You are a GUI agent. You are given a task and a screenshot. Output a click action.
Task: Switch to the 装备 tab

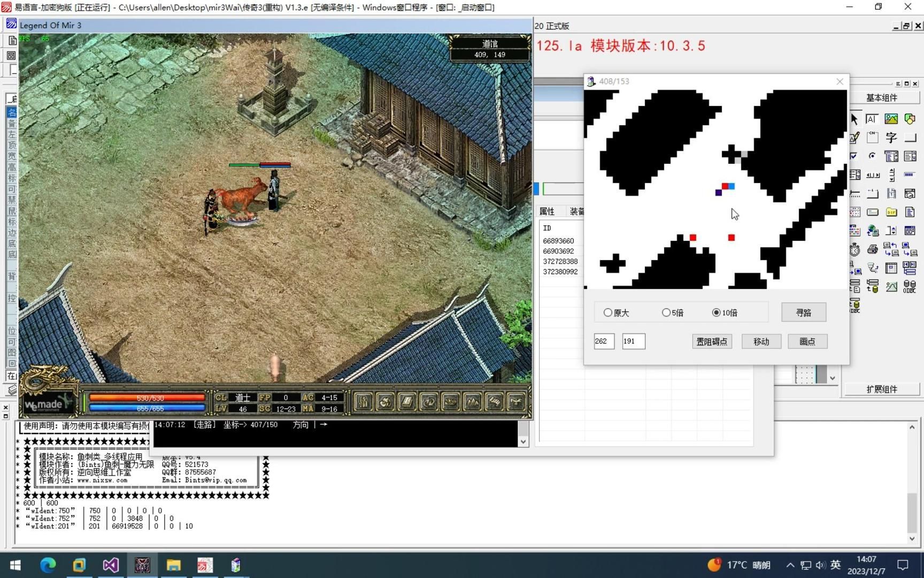576,211
